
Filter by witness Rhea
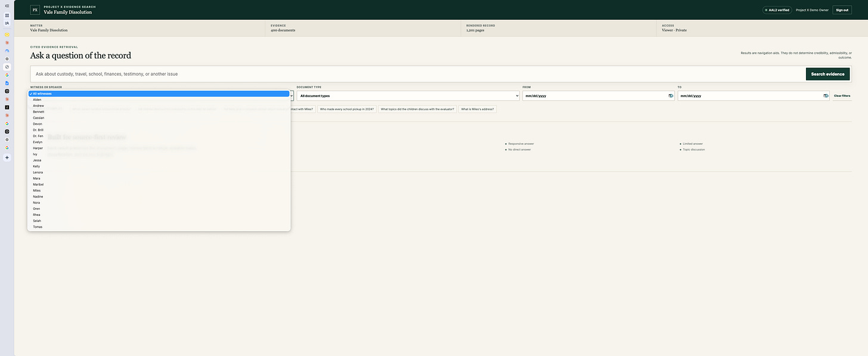159,215
